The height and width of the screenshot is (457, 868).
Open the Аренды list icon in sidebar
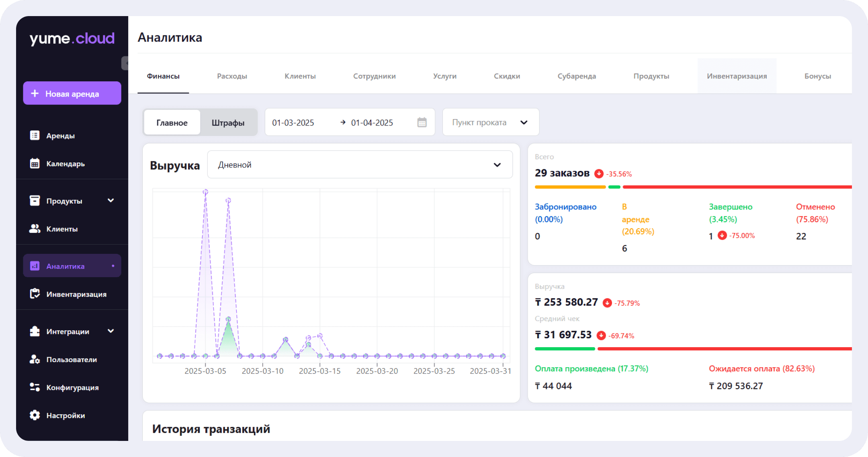35,136
